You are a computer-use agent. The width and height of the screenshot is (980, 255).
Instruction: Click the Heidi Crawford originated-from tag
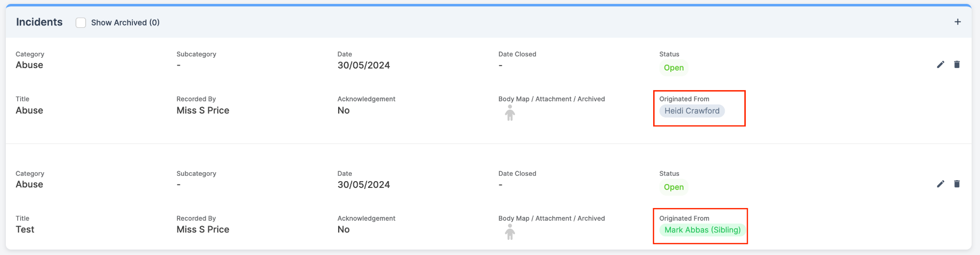click(691, 111)
